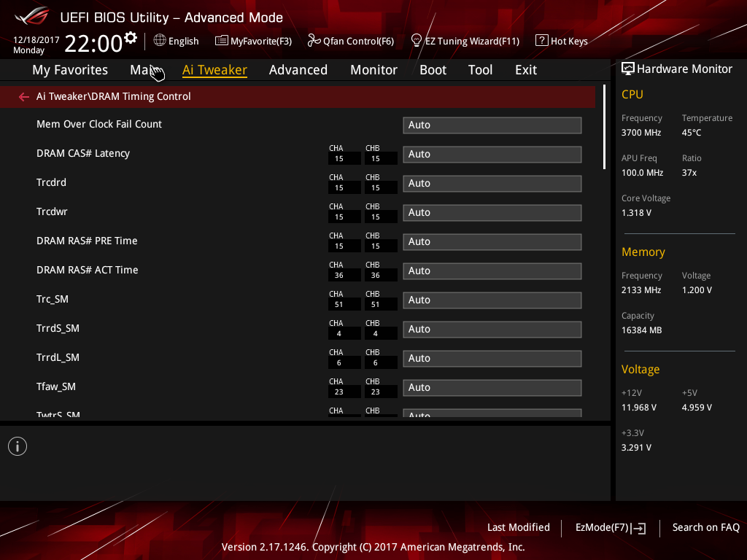Open the Exit tab
The image size is (747, 560).
click(x=526, y=70)
